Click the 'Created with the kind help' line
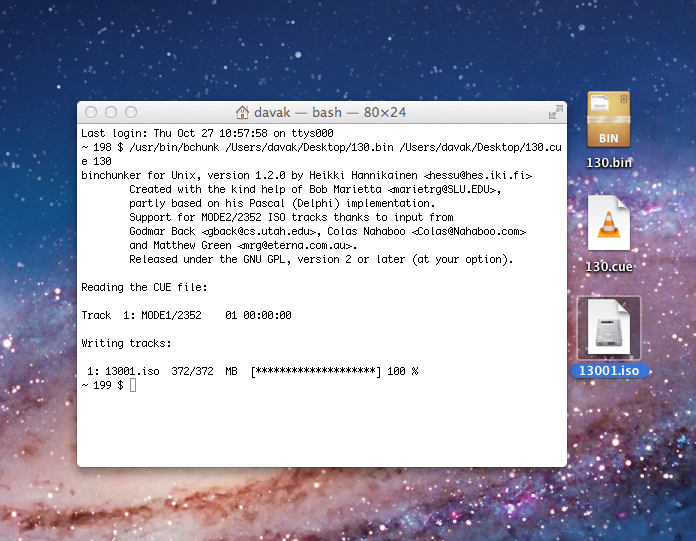Viewport: 696px width, 541px height. [x=315, y=190]
